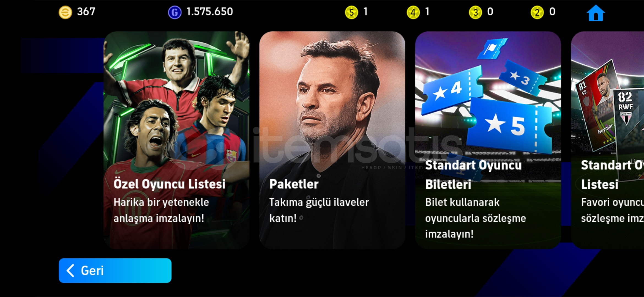Tap the large blue star 5 ticket
The image size is (644, 297).
tap(509, 125)
